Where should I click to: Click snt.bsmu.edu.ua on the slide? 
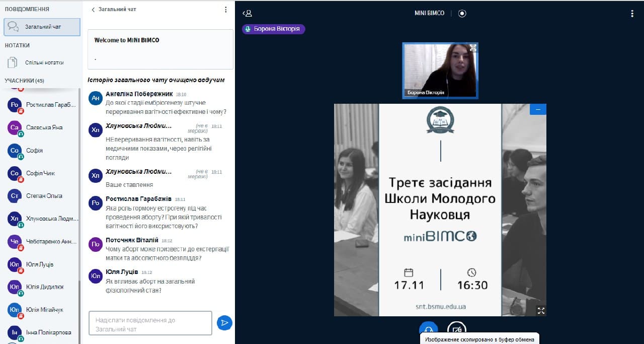(440, 306)
